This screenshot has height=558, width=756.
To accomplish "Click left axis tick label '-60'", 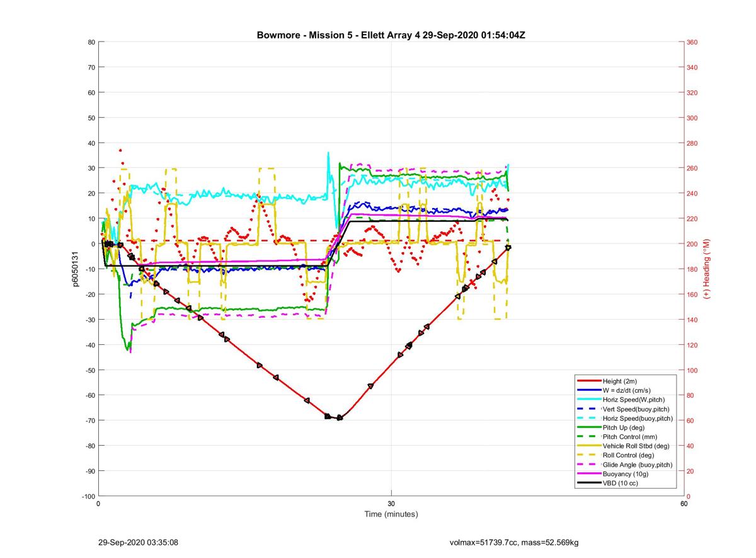I will coord(89,395).
